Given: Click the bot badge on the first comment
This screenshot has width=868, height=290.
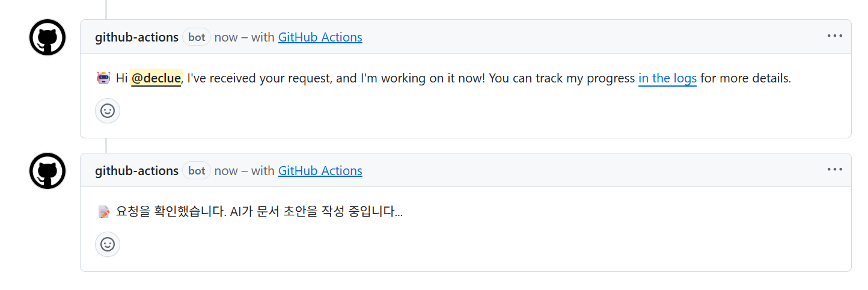Looking at the screenshot, I should pyautogui.click(x=197, y=37).
